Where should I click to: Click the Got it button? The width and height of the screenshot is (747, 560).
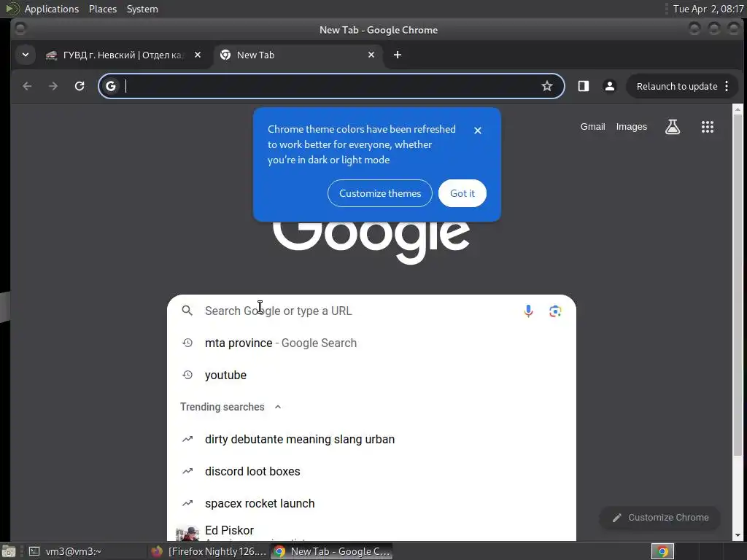(x=462, y=193)
